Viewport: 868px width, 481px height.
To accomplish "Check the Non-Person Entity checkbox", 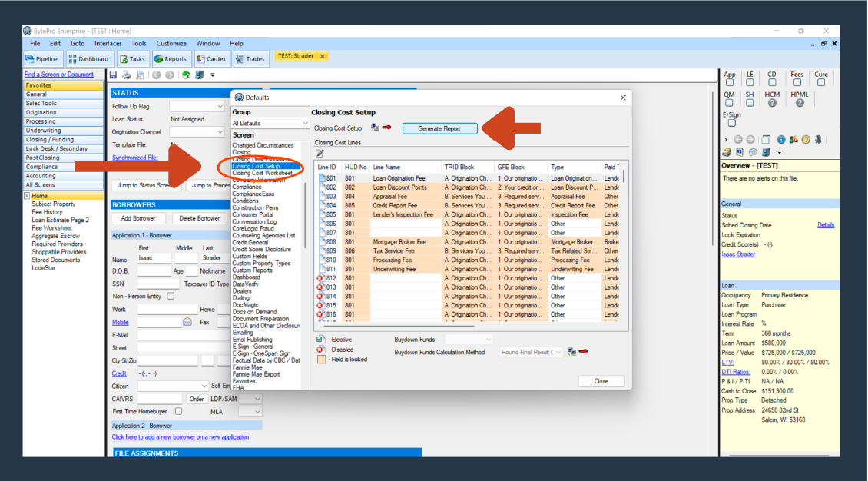I will (x=171, y=296).
